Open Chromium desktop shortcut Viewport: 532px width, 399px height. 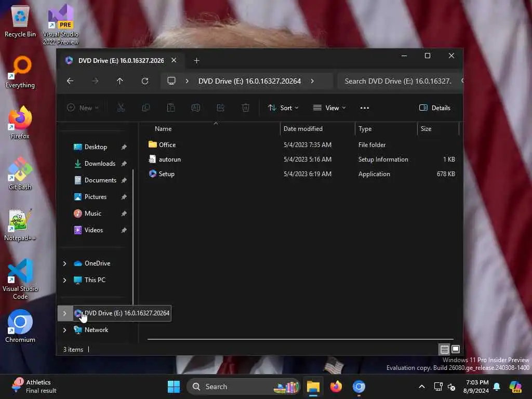click(20, 326)
